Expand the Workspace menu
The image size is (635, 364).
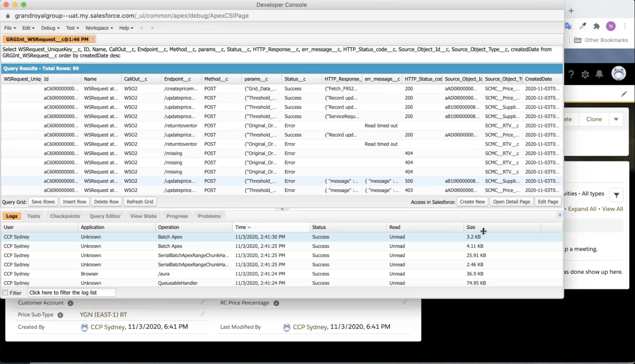coord(99,28)
